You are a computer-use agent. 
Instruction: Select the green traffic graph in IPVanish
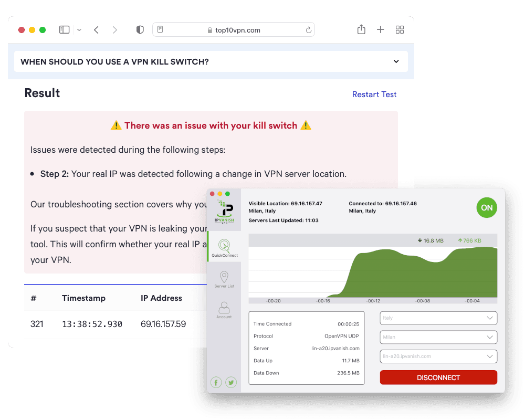coord(373,272)
